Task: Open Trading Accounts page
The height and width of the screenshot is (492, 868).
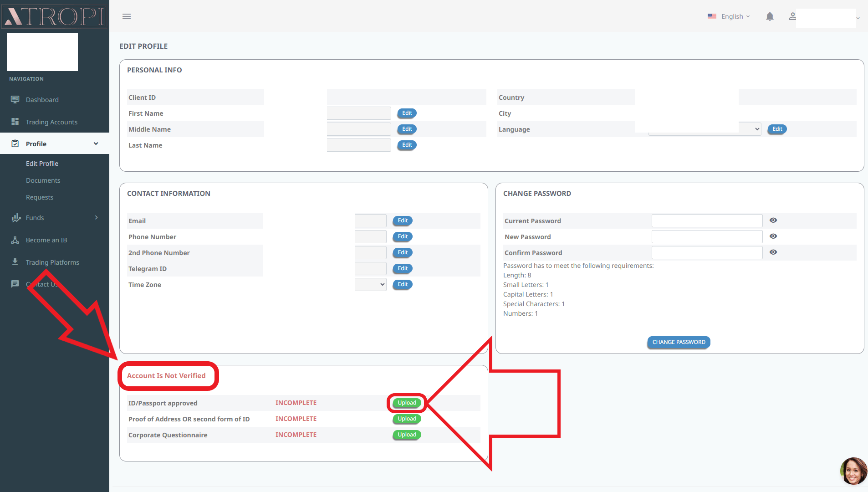Action: click(x=51, y=122)
